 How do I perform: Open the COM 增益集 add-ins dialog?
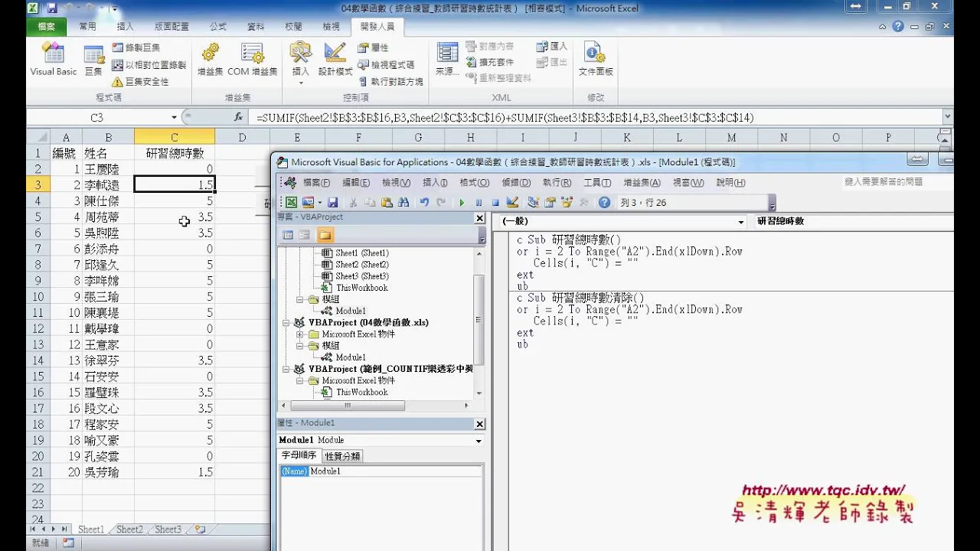coord(253,60)
